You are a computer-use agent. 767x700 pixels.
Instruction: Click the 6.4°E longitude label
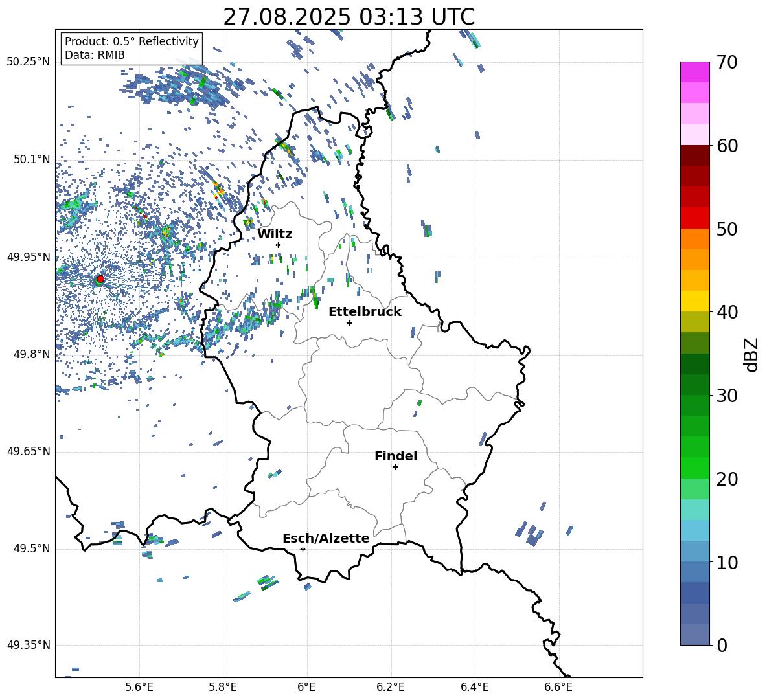[474, 687]
